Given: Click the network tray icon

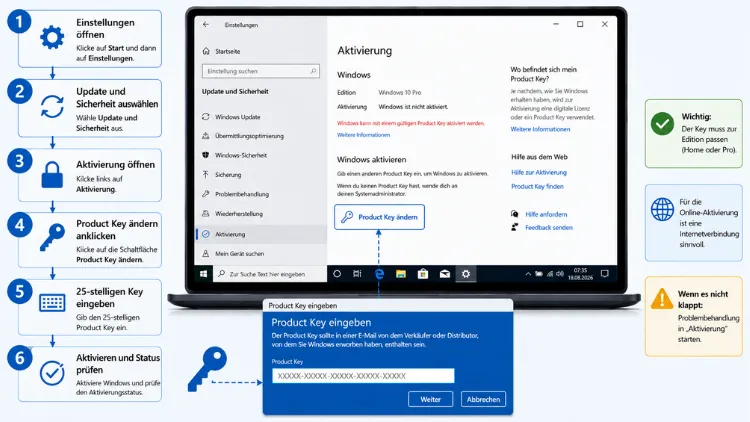Looking at the screenshot, I should (550, 274).
